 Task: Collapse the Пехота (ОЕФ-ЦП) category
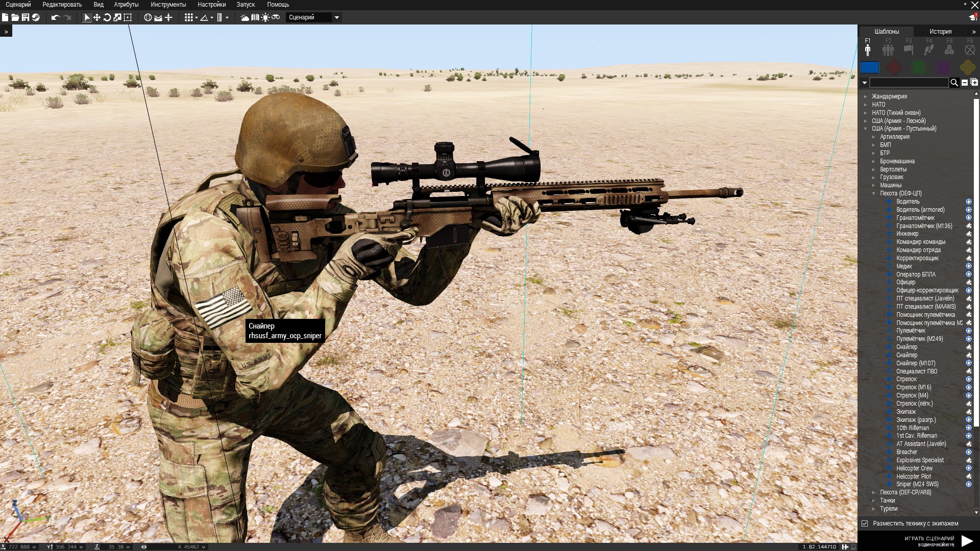(874, 193)
